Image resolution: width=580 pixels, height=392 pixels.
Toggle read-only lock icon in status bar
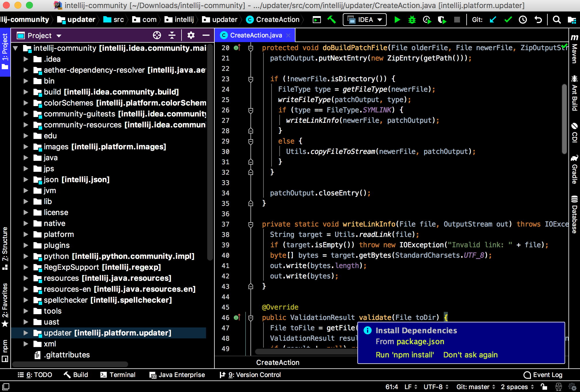(x=544, y=387)
